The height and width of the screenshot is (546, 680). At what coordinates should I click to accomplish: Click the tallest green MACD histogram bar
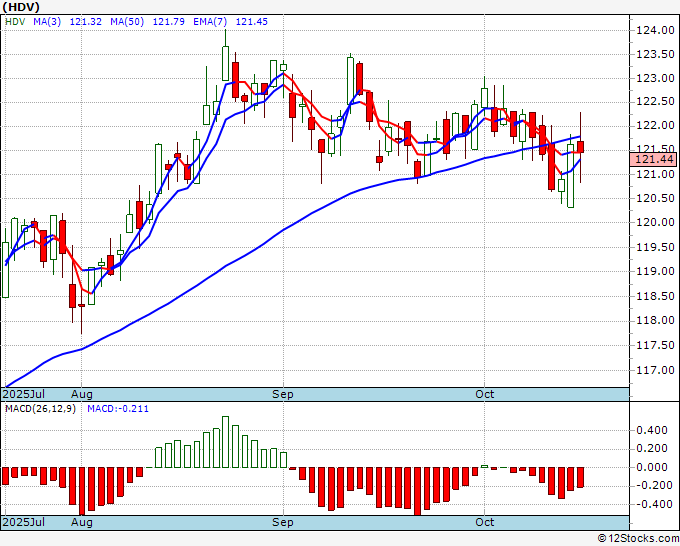225,442
